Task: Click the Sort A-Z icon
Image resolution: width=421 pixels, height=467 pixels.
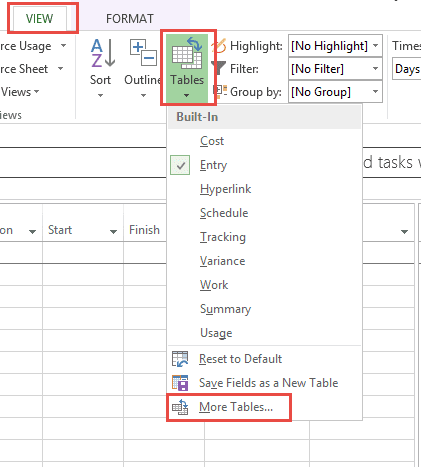Action: [x=103, y=53]
